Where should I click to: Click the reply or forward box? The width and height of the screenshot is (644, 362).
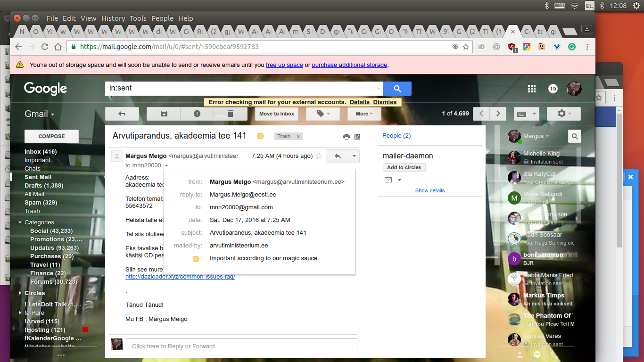[x=241, y=348]
